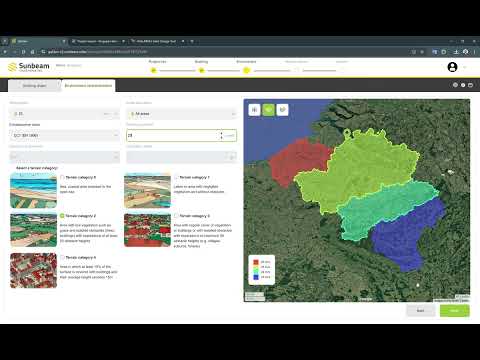Open the browser three-dot menu
The height and width of the screenshot is (360, 480).
pos(474,52)
